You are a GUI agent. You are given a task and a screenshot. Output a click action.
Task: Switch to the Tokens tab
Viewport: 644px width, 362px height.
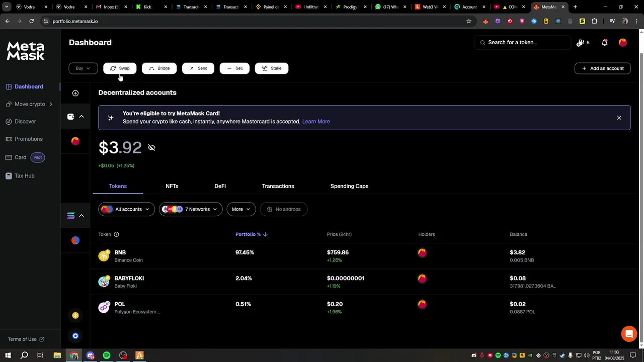point(118,186)
